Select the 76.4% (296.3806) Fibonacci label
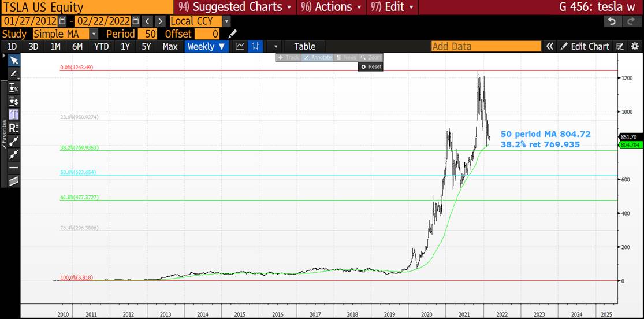Image resolution: width=644 pixels, height=319 pixels. coord(79,228)
